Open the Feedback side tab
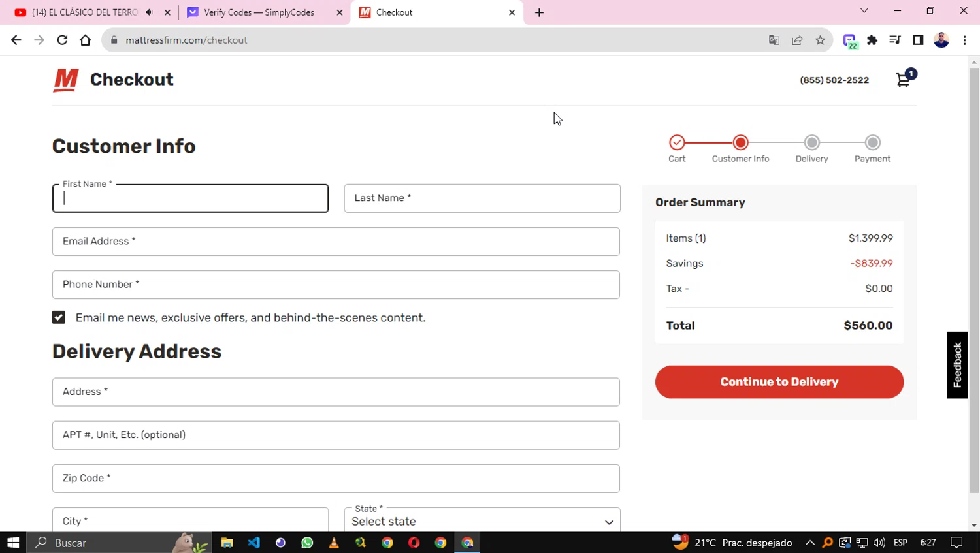980x553 pixels. [x=958, y=365]
